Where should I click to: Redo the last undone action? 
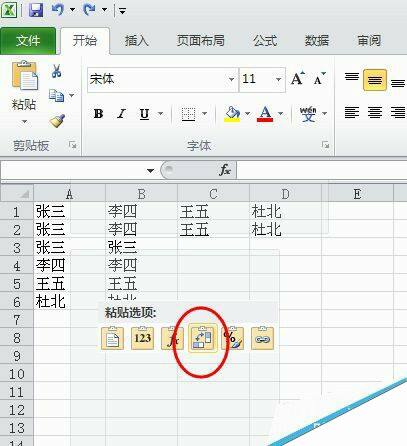89,9
